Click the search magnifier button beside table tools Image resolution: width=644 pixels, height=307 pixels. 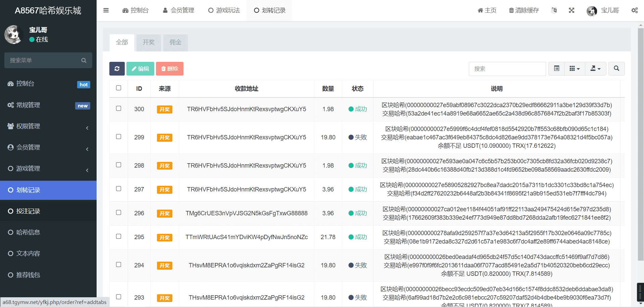coord(616,69)
